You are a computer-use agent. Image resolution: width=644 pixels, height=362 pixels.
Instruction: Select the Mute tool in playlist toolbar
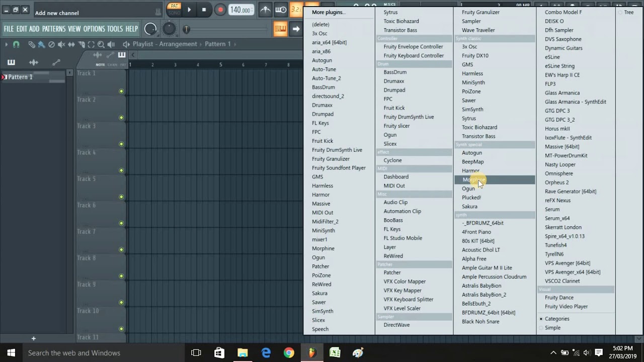[61, 44]
